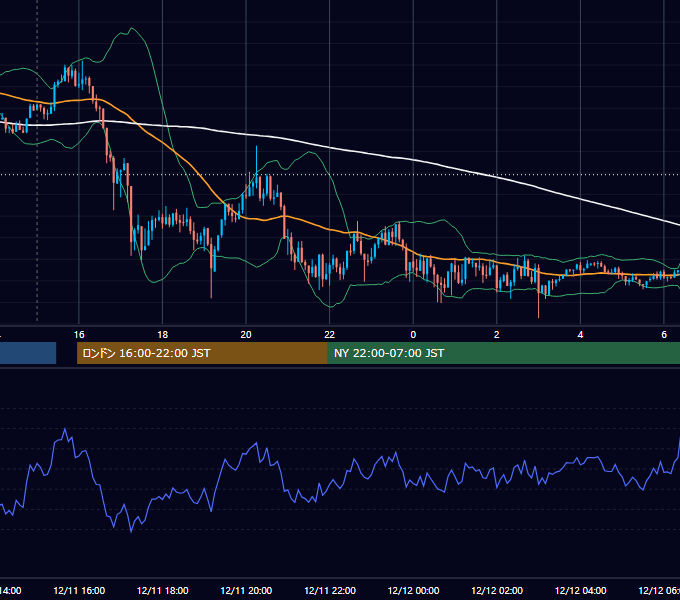Click the 2 hour label on upper axis
Screen dimensions: 680x600
click(497, 334)
